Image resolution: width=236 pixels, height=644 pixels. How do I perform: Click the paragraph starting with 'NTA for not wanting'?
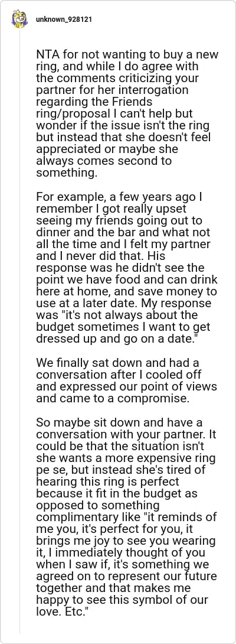(x=127, y=112)
